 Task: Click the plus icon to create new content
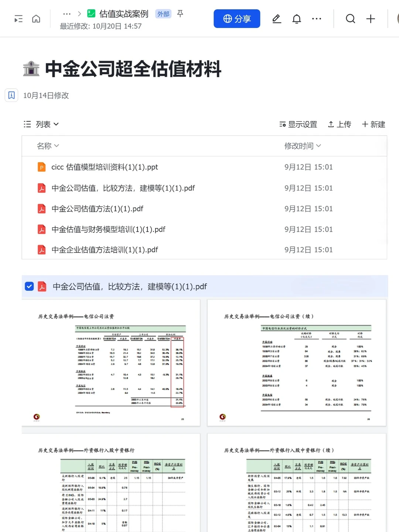[371, 19]
